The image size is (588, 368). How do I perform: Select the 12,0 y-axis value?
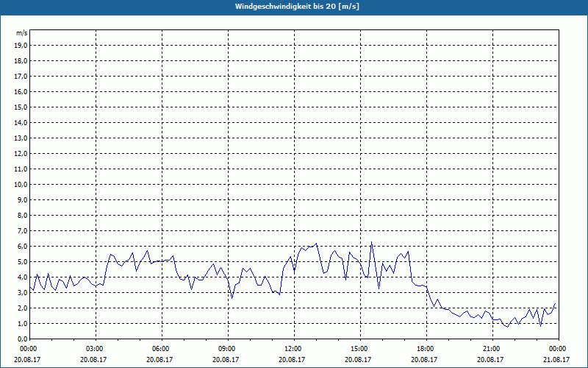click(21, 153)
